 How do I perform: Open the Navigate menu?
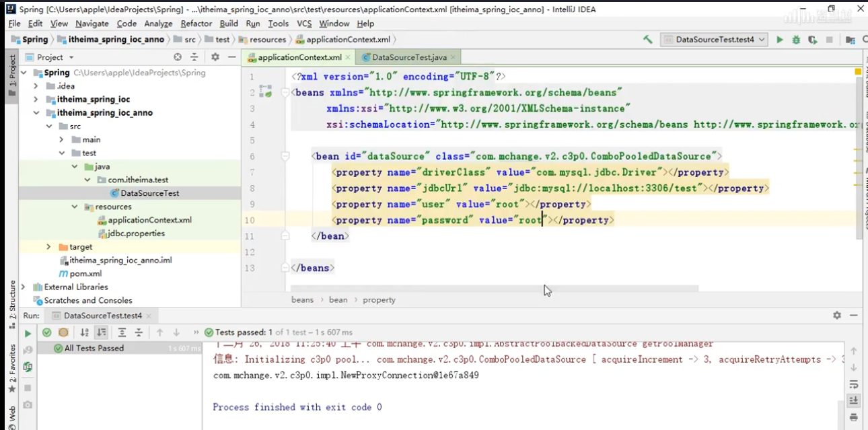click(x=92, y=24)
